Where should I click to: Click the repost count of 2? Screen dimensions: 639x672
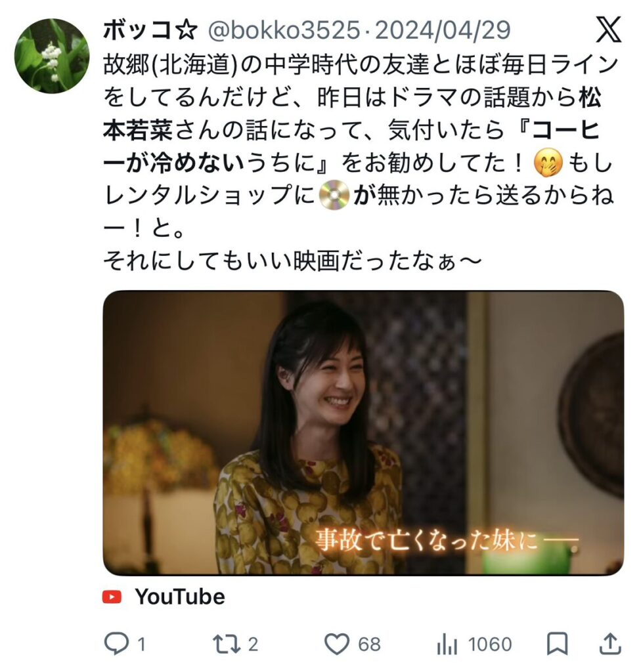(x=253, y=644)
